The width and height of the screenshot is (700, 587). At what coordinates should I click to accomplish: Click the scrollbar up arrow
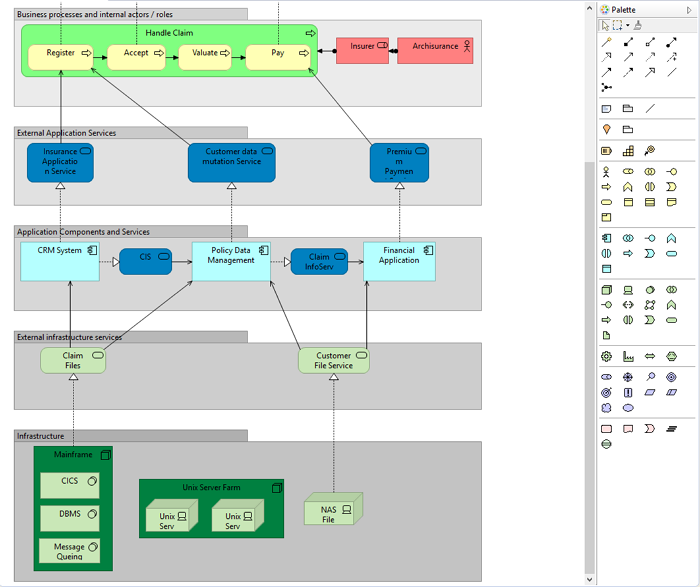tap(589, 8)
